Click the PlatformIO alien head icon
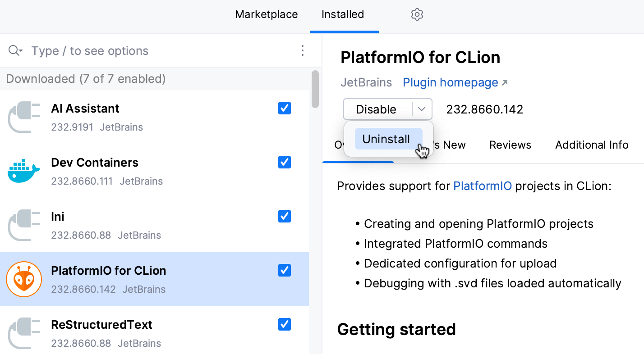The width and height of the screenshot is (644, 354). tap(24, 279)
